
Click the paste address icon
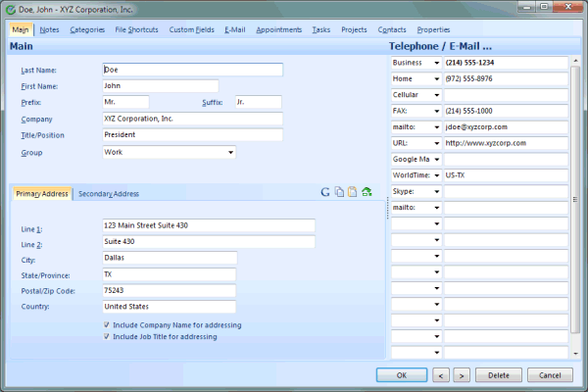tap(353, 192)
